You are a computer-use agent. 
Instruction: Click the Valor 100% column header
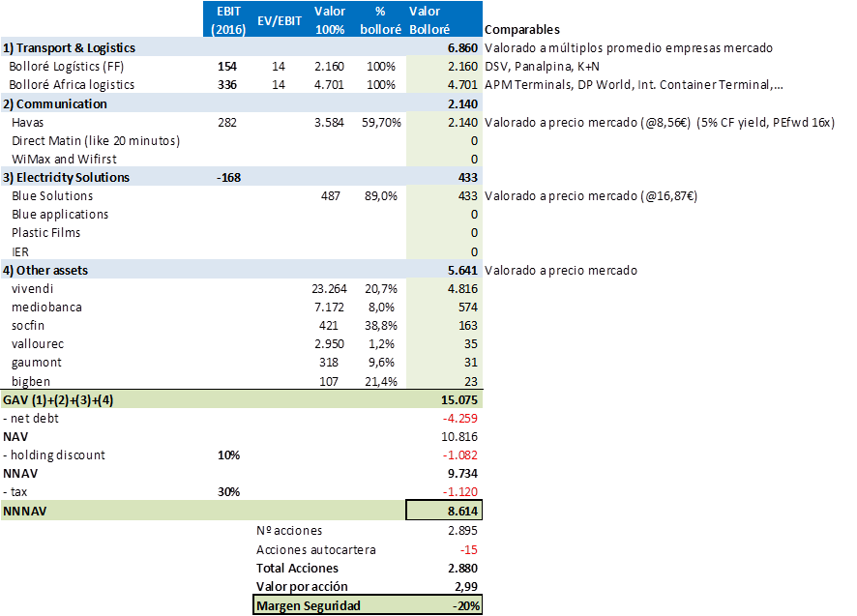(331, 20)
